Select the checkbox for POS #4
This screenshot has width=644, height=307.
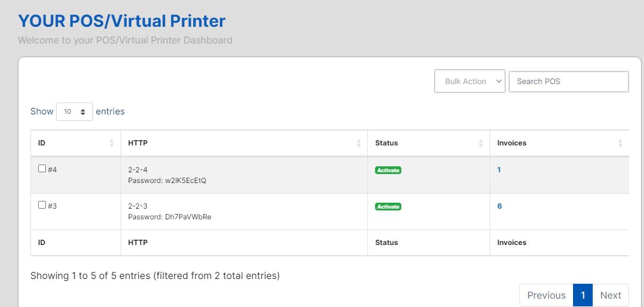(x=42, y=169)
